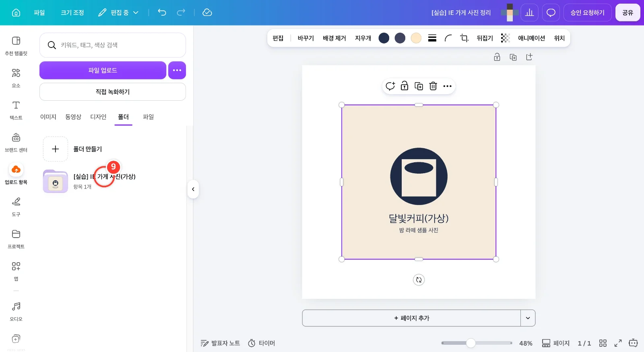
Task: Switch to the 이미지 tab
Action: point(48,117)
